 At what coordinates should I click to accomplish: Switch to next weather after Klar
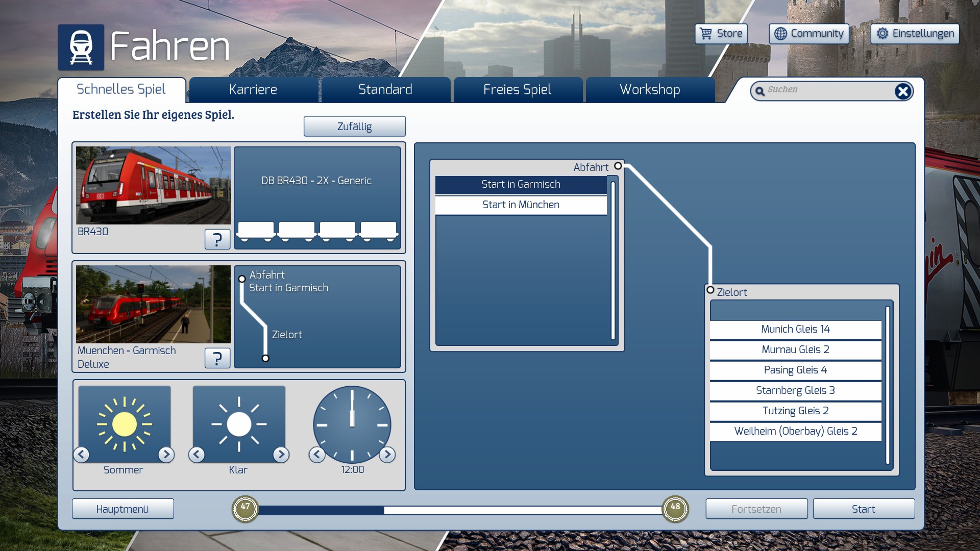tap(281, 455)
